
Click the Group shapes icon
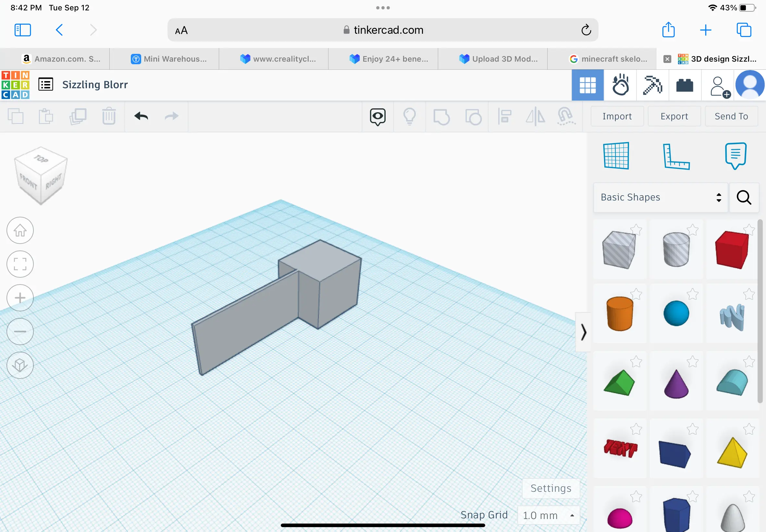coord(441,117)
